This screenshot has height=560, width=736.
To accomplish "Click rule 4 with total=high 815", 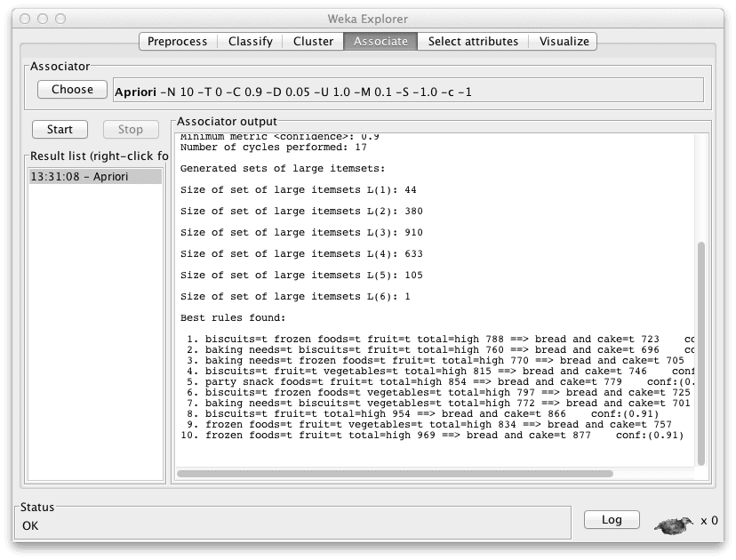I will [440, 372].
